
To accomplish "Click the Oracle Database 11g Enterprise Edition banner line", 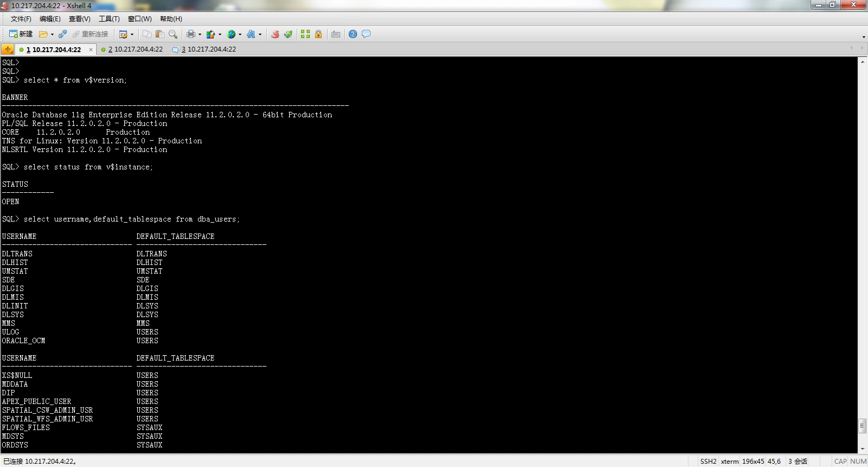I will [x=167, y=115].
